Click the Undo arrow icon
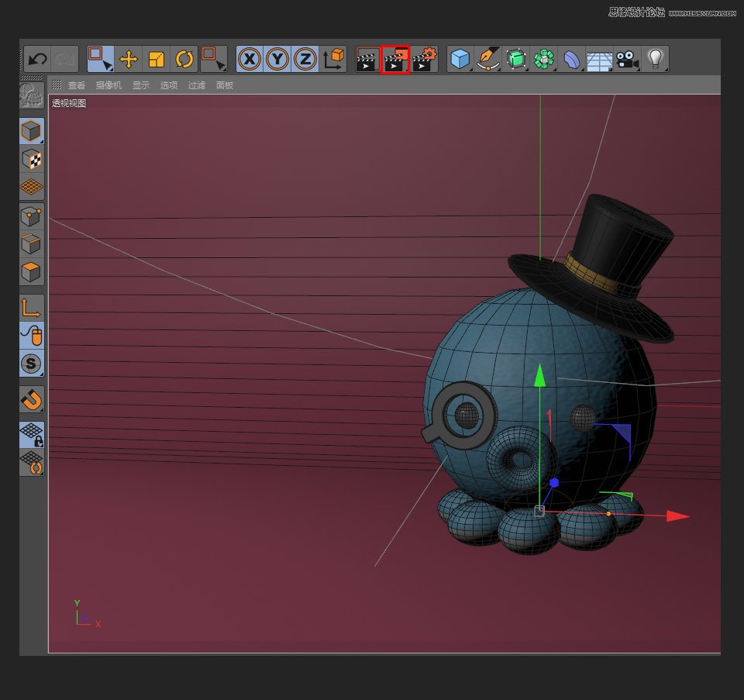 coord(37,59)
